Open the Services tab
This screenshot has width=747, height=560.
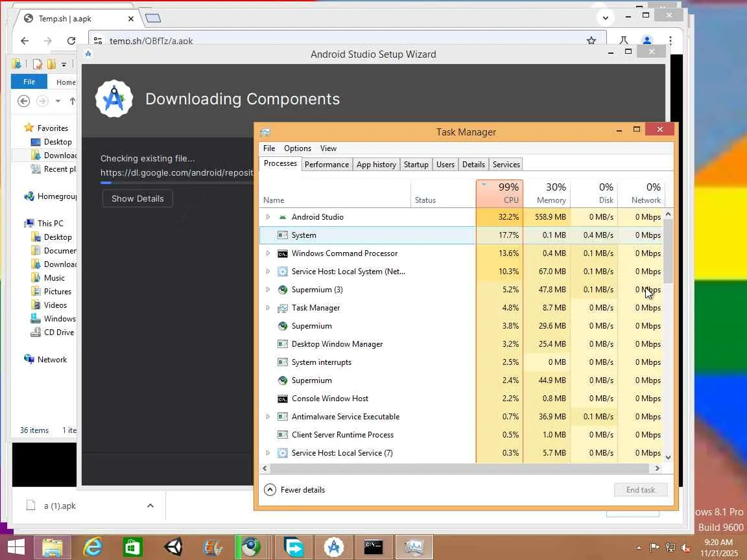506,164
